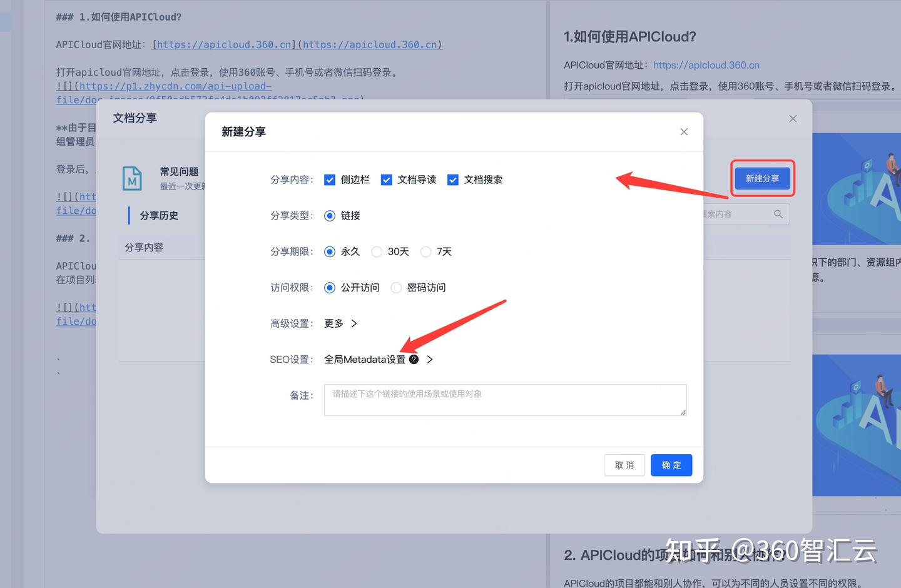Uncheck the 文档导读 checkbox
This screenshot has width=901, height=588.
[387, 180]
